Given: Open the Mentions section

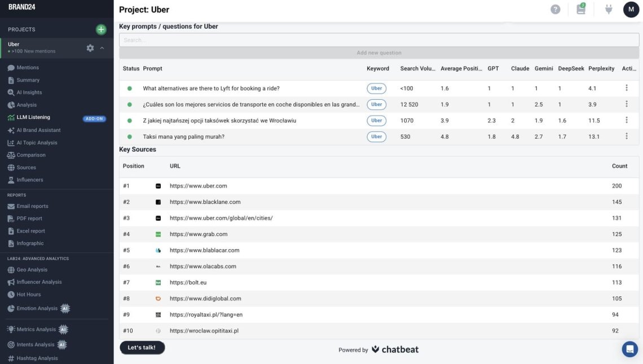Looking at the screenshot, I should click(x=28, y=68).
